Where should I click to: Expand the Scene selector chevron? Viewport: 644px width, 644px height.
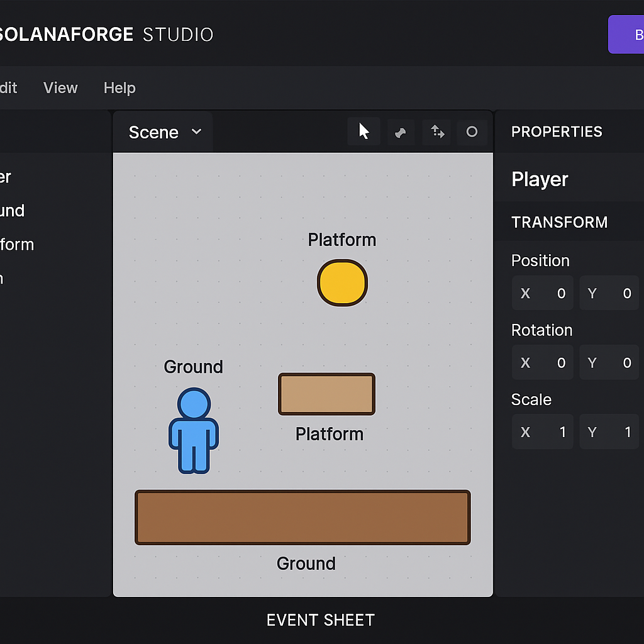click(196, 132)
